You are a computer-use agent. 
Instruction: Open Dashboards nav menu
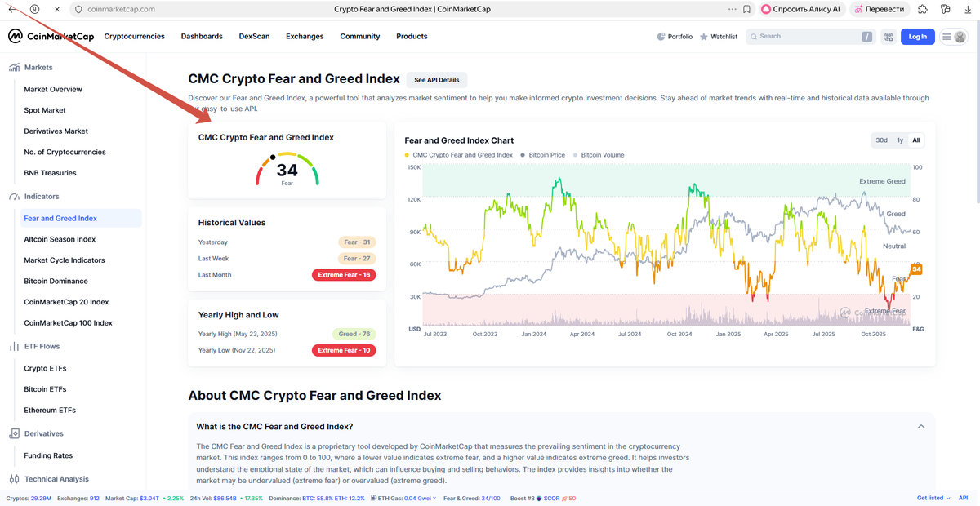[x=202, y=37]
